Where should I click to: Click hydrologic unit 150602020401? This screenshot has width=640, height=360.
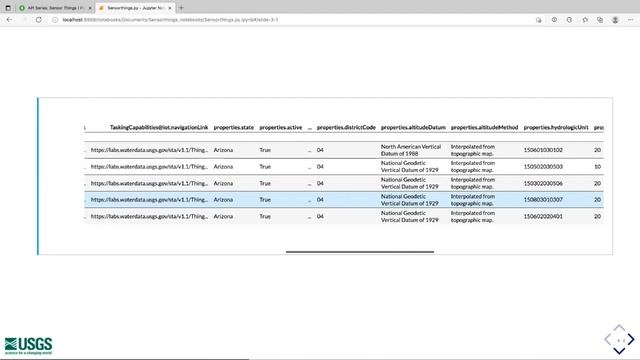click(x=543, y=216)
